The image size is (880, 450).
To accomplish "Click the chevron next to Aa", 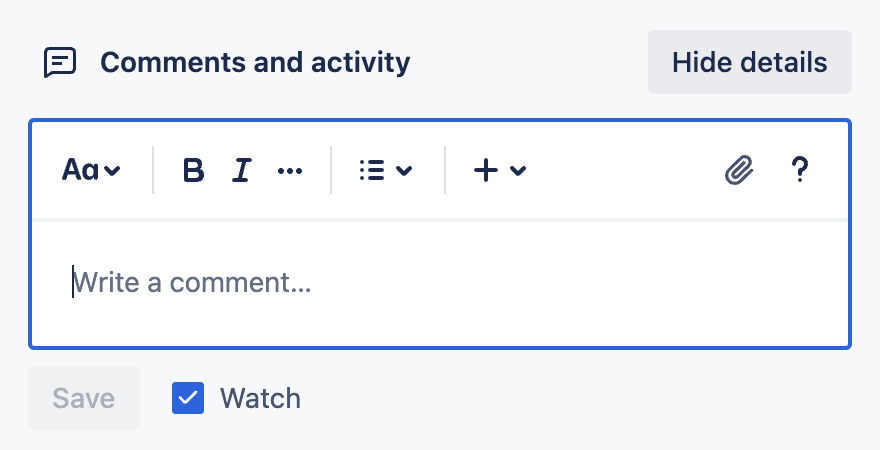I will (x=112, y=170).
